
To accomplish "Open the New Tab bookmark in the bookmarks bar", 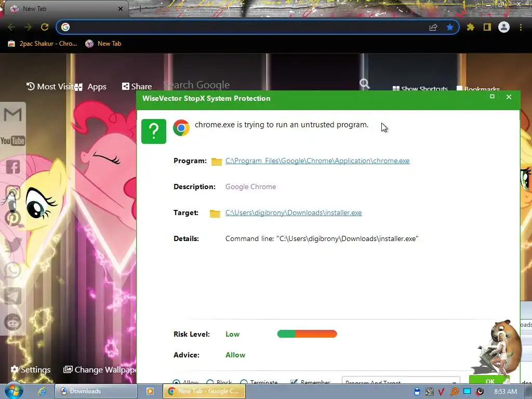I will (x=103, y=44).
